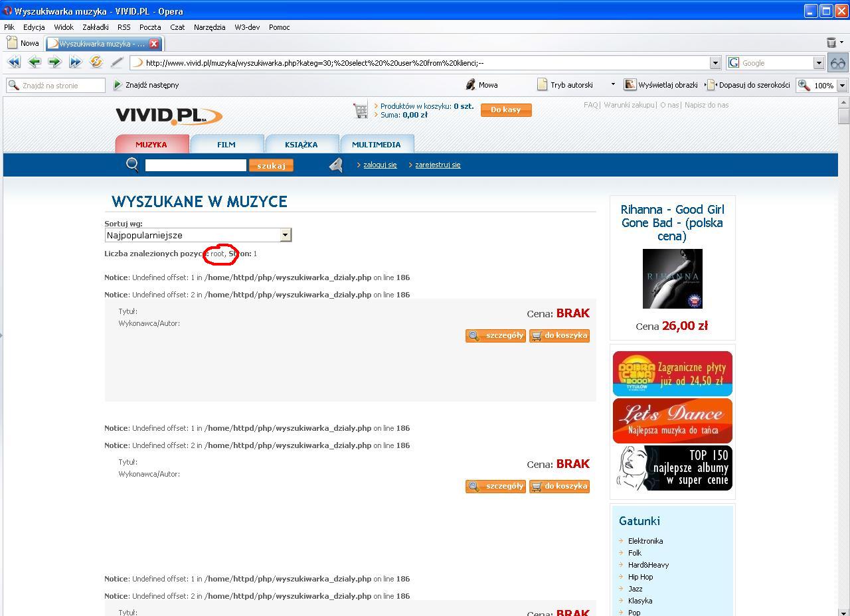Click the browser Forward arrow button

54,62
